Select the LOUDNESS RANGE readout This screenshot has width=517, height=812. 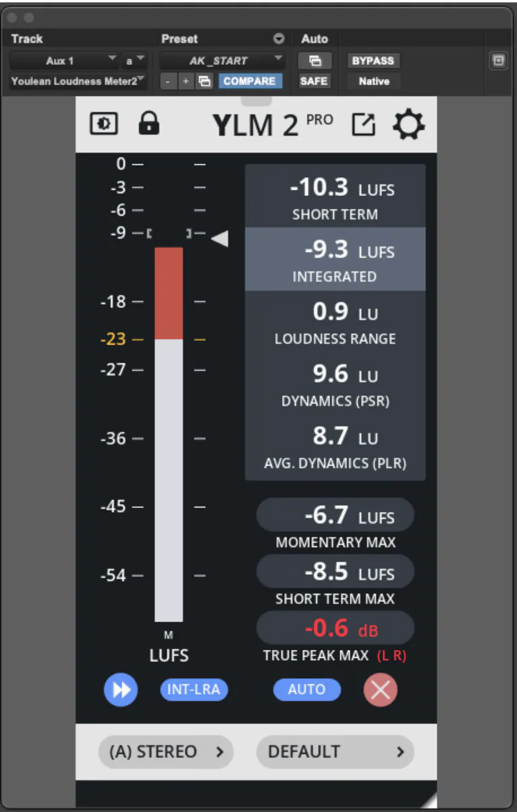335,322
